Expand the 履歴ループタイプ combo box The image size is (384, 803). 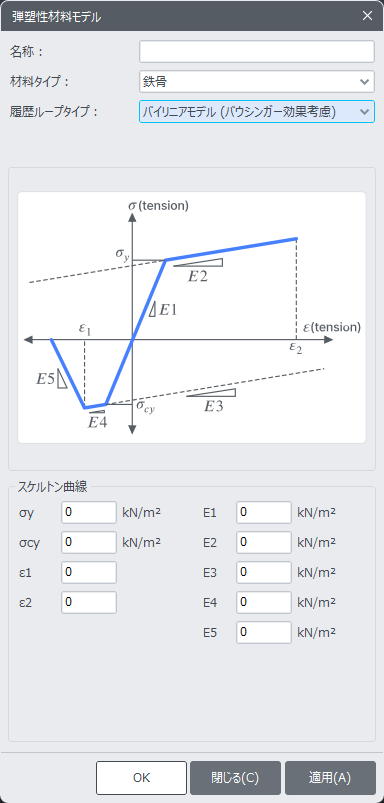[257, 112]
